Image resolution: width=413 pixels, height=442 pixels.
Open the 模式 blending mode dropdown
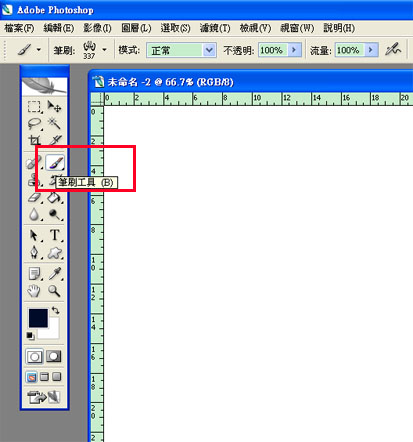(x=182, y=50)
